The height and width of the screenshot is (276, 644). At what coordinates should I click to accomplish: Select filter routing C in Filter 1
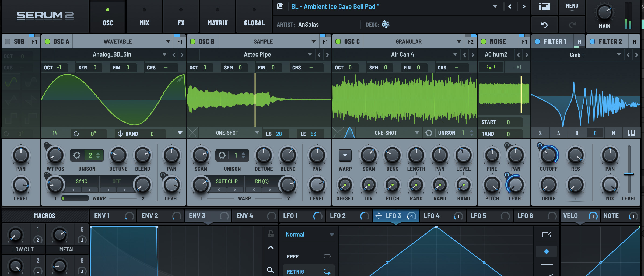(595, 133)
